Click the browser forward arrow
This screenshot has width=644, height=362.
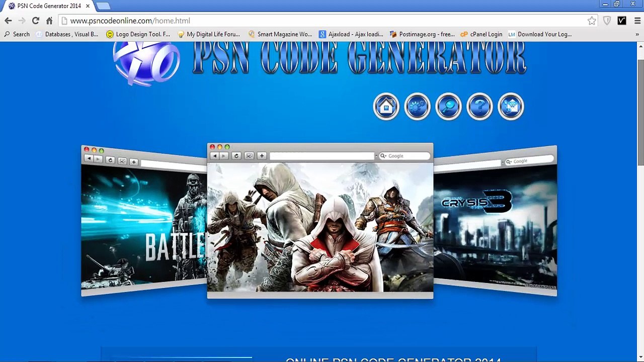(x=22, y=21)
